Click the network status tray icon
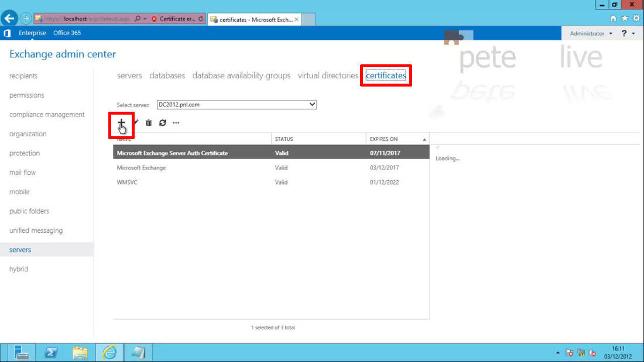The width and height of the screenshot is (644, 362). 581,353
